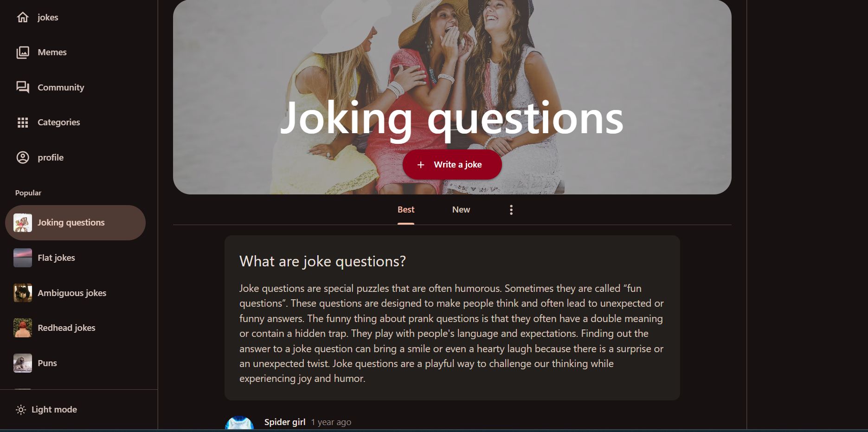Open the Memes image gallery icon
The image size is (868, 432).
[23, 52]
